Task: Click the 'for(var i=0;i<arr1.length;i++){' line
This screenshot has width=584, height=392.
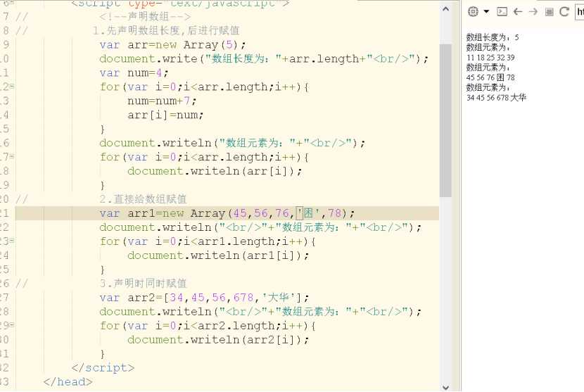Action: point(208,241)
